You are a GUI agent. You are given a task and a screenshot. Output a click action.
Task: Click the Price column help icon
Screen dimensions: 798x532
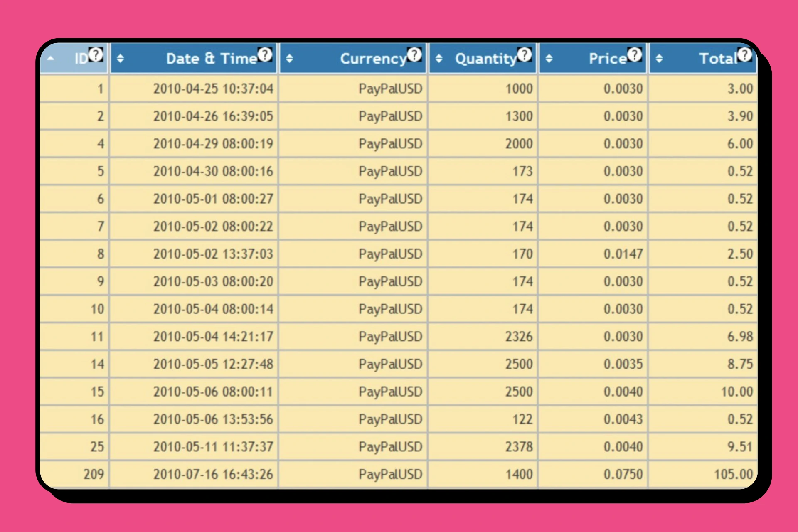tap(635, 54)
